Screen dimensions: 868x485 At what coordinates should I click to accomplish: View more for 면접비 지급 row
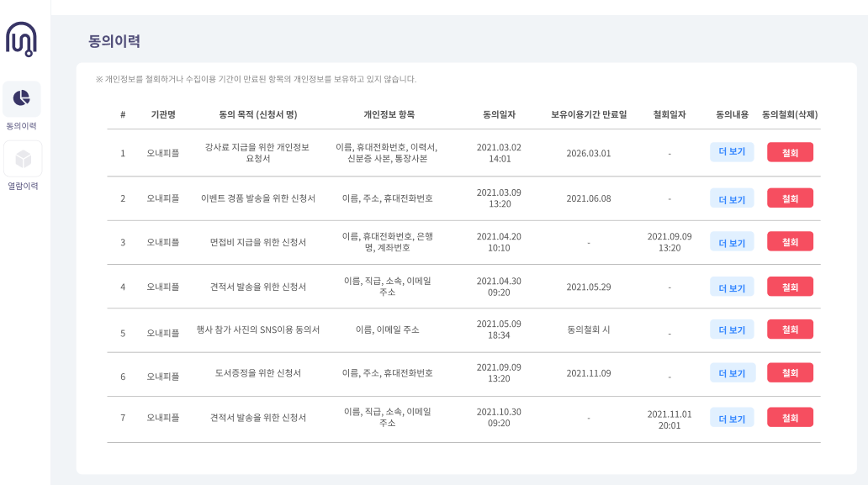(x=732, y=242)
